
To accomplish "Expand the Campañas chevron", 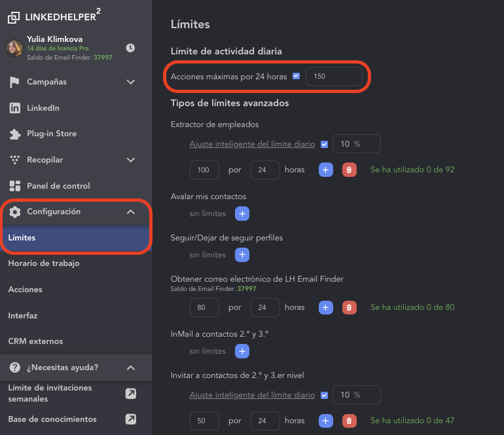I will pyautogui.click(x=131, y=82).
